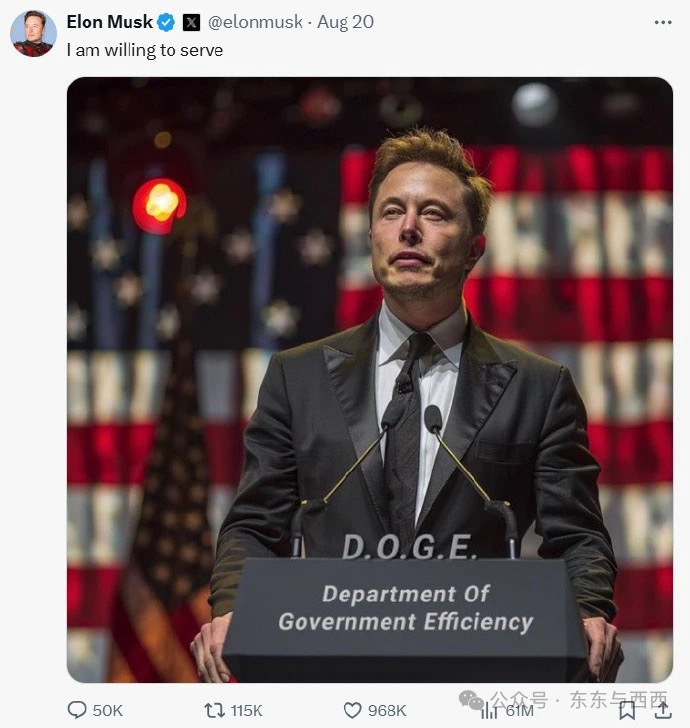Click the tweet text "I am willing to serve"
The height and width of the screenshot is (728, 690).
click(144, 50)
